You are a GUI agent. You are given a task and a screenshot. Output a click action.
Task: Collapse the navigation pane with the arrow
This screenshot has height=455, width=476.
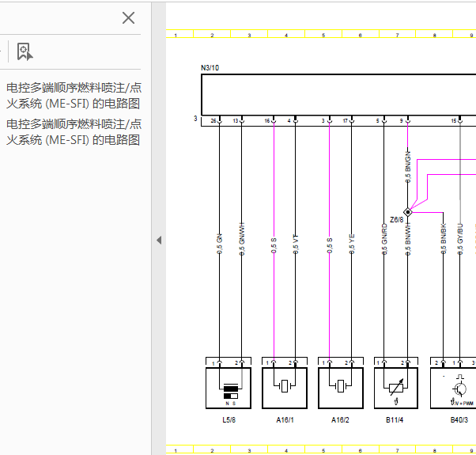[x=159, y=241]
